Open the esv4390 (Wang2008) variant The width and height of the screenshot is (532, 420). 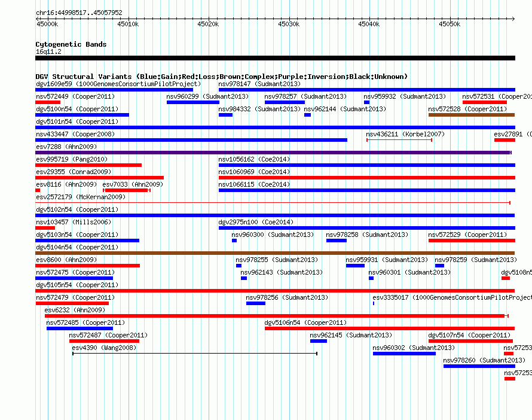point(104,348)
